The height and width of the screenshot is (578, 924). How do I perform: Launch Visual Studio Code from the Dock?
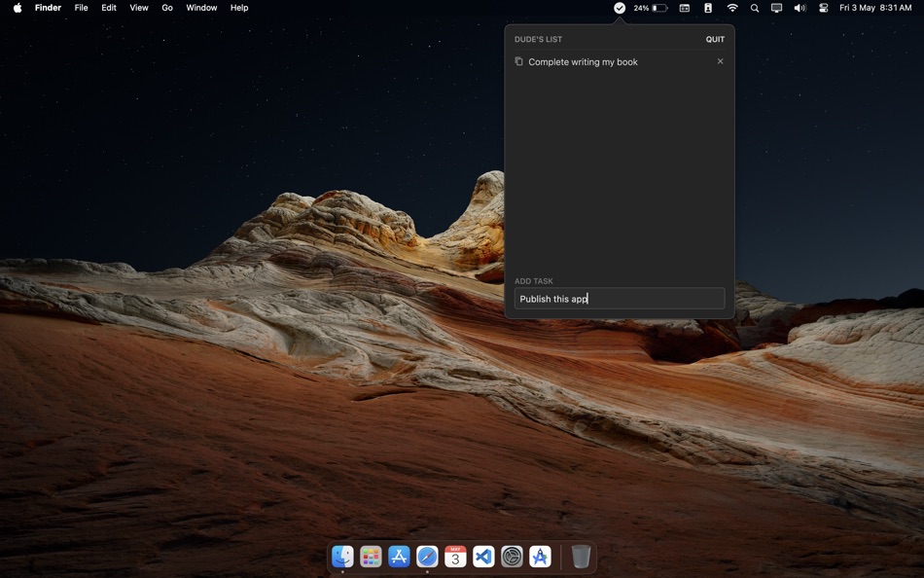(x=482, y=557)
